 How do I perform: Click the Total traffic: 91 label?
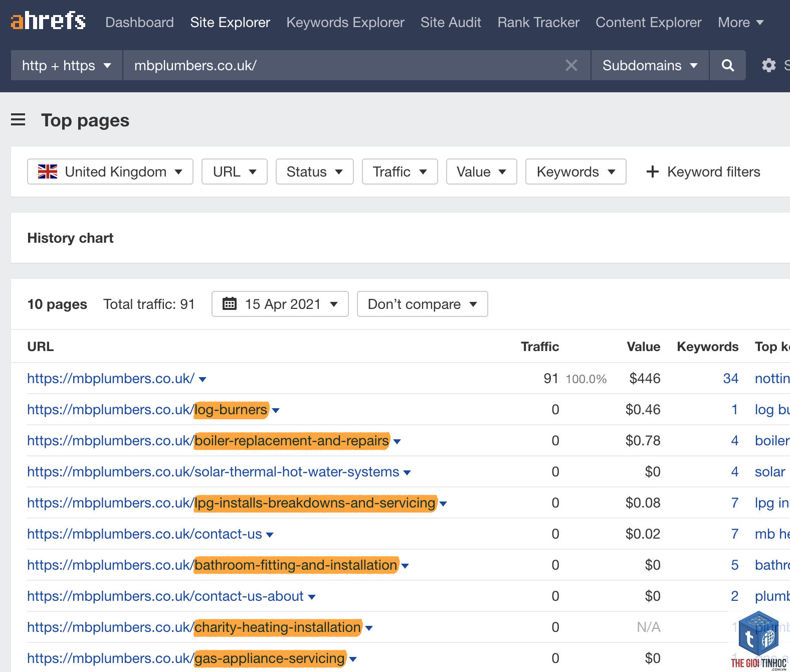click(x=149, y=304)
